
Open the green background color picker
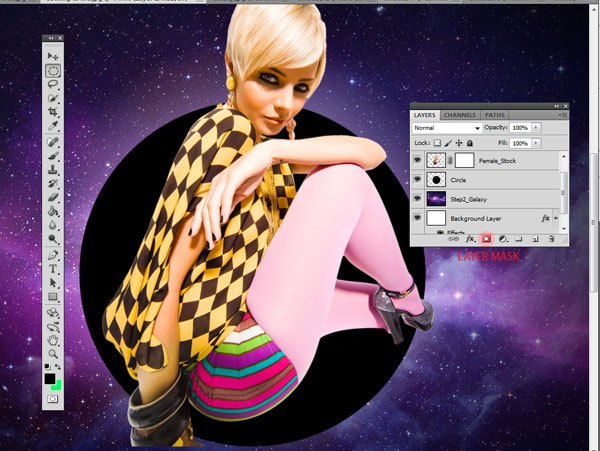(58, 386)
